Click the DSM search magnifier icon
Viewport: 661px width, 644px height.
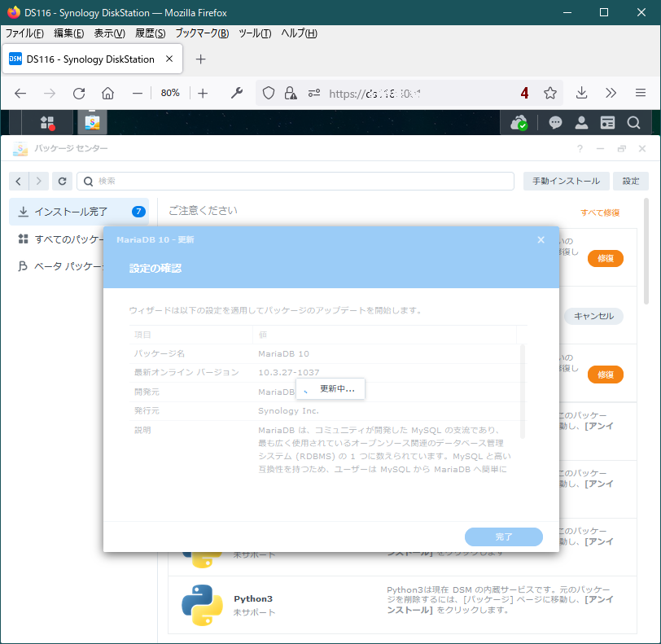(633, 123)
